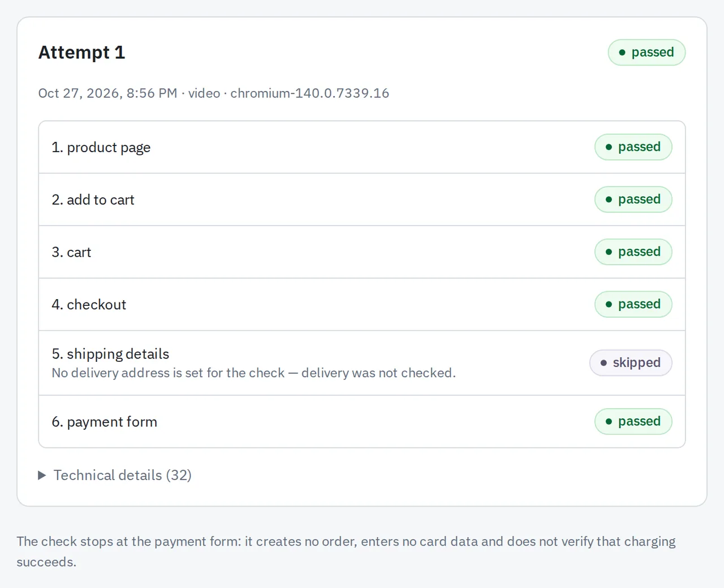Select the '1. product page' step
This screenshot has height=588, width=724.
click(x=362, y=147)
